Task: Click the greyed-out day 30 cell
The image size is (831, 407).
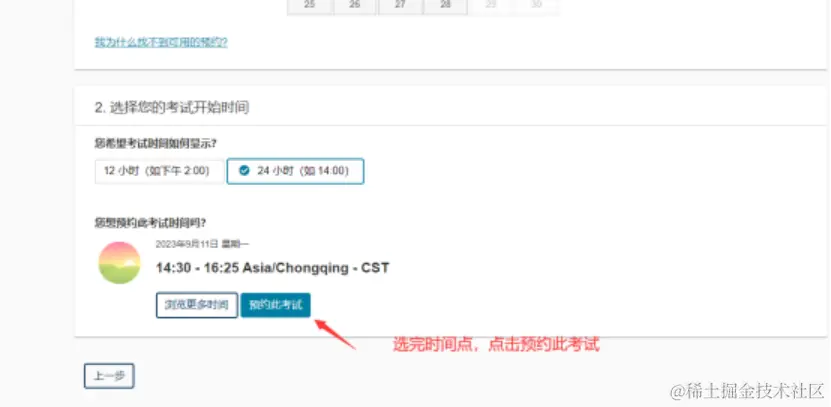Action: pyautogui.click(x=536, y=6)
